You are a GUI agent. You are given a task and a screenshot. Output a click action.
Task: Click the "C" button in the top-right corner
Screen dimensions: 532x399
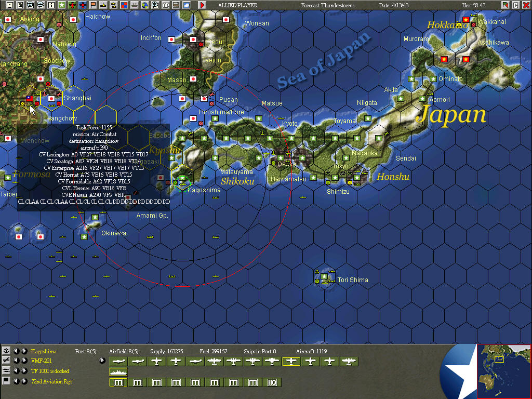click(516, 5)
